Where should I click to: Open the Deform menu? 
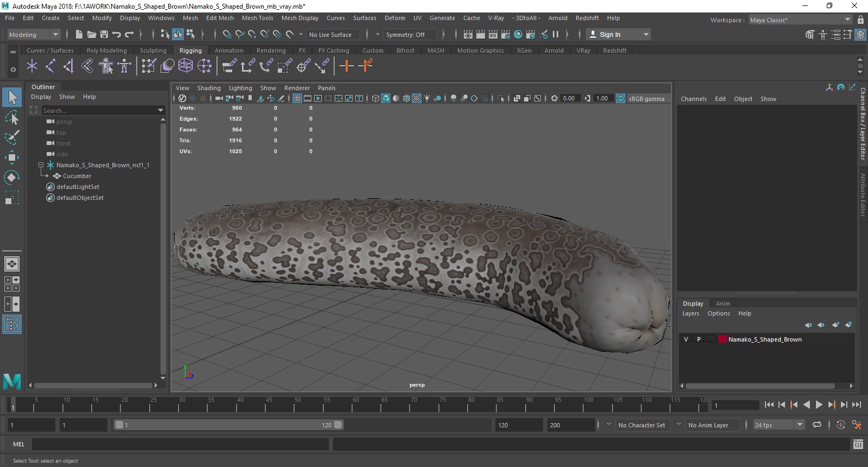tap(394, 18)
